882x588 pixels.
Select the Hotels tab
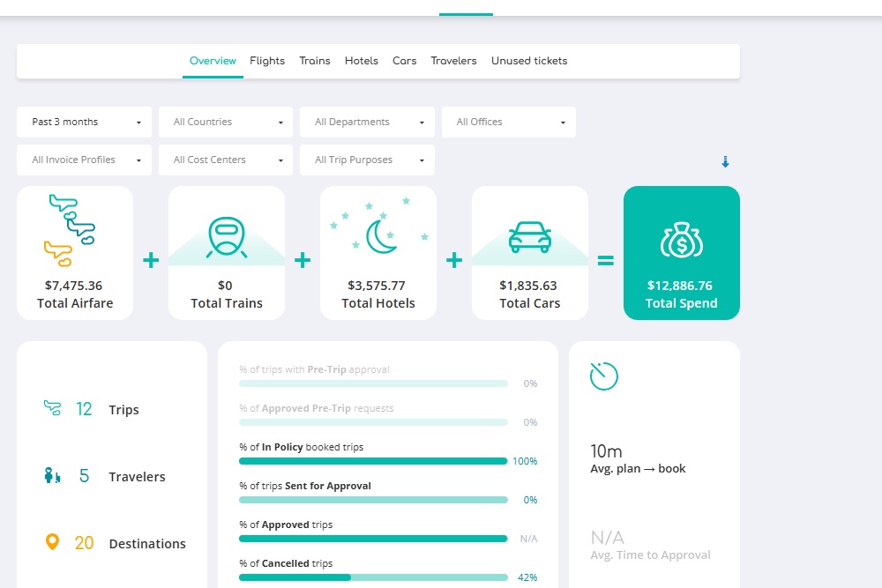pyautogui.click(x=362, y=61)
